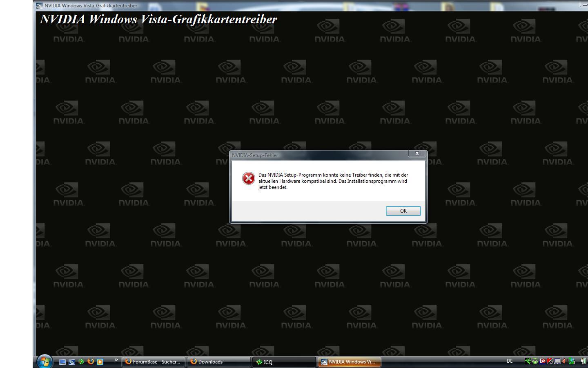Click the NVIDIA-Setup-Fehler dialog title
The width and height of the screenshot is (588, 368).
tap(255, 155)
